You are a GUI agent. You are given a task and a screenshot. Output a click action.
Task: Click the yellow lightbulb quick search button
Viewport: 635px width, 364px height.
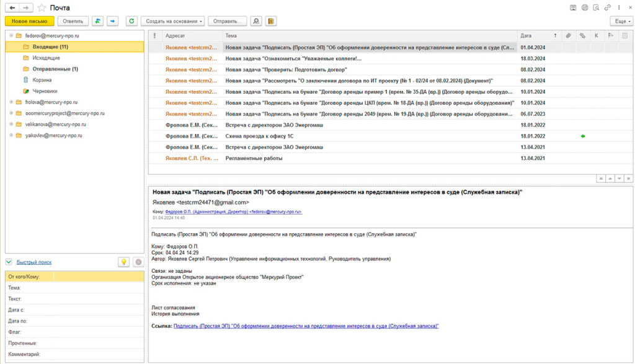click(x=123, y=262)
